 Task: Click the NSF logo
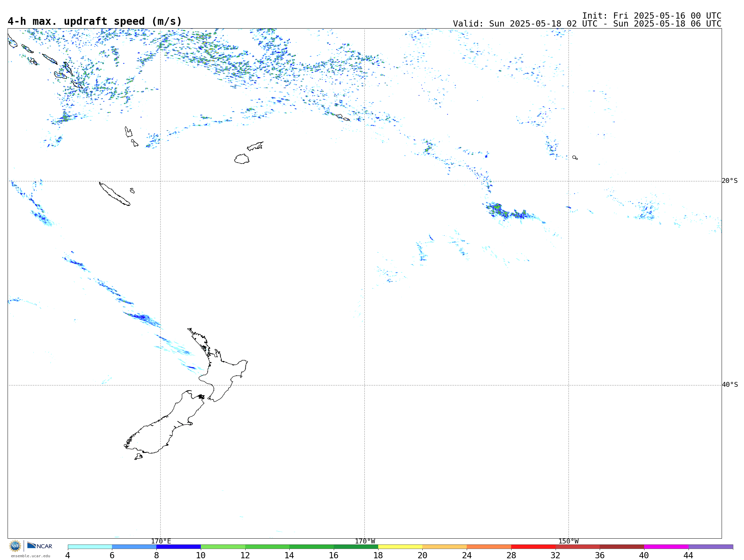pos(15,546)
